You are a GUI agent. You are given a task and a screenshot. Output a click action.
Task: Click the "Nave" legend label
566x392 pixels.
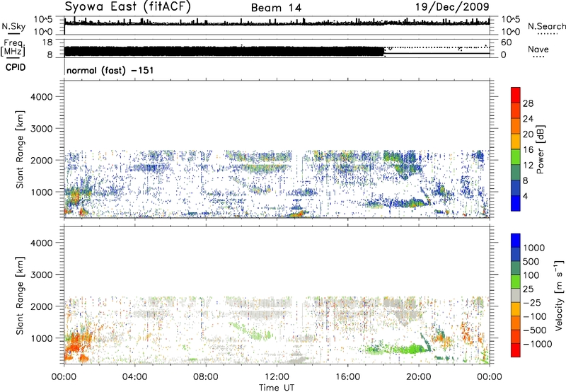pos(538,50)
